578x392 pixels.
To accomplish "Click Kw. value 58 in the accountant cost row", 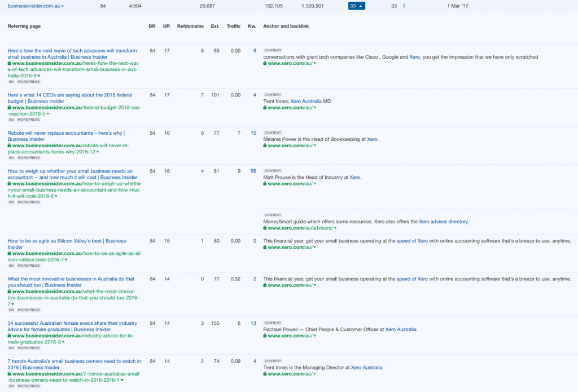I will pos(253,171).
